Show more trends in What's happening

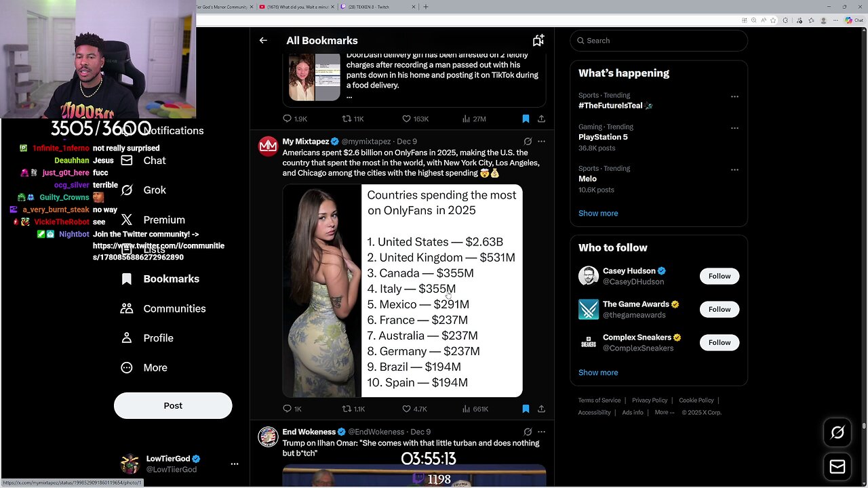[x=598, y=213]
